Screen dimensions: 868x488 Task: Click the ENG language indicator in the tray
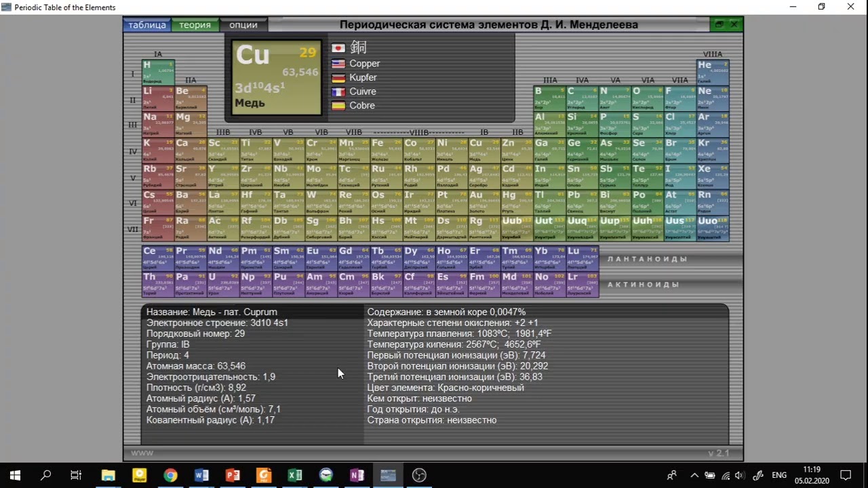(x=780, y=475)
